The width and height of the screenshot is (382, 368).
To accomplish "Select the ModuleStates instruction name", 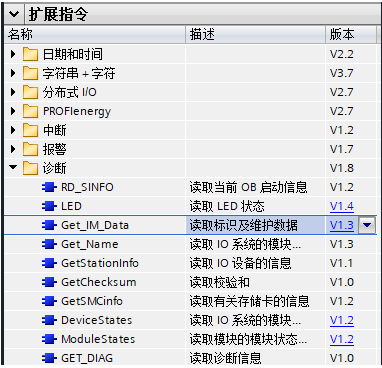I will (98, 339).
